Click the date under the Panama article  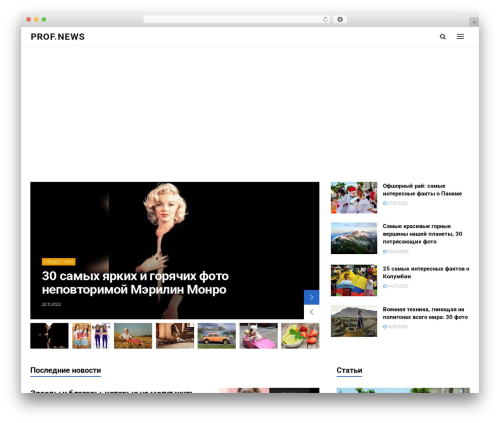[x=395, y=203]
